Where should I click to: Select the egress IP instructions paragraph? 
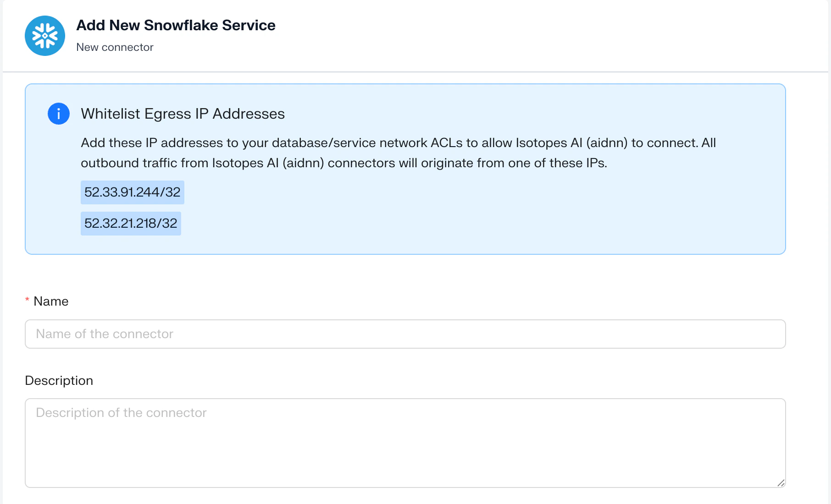click(398, 152)
